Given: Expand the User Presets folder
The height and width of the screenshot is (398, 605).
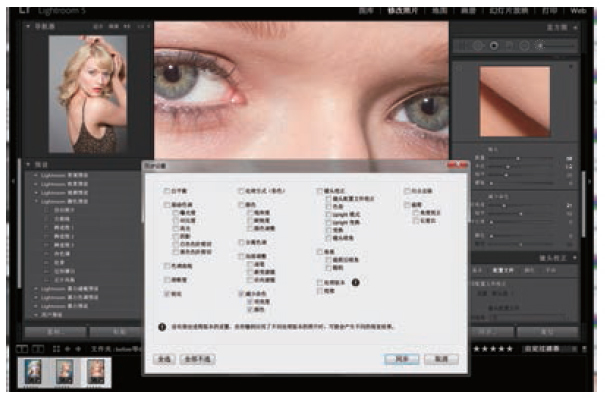Looking at the screenshot, I should point(36,315).
